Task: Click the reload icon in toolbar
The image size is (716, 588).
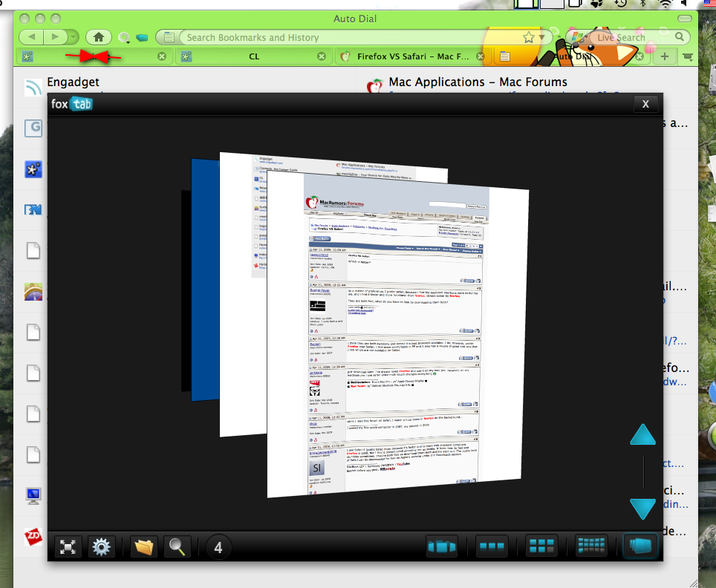Action: [x=124, y=37]
